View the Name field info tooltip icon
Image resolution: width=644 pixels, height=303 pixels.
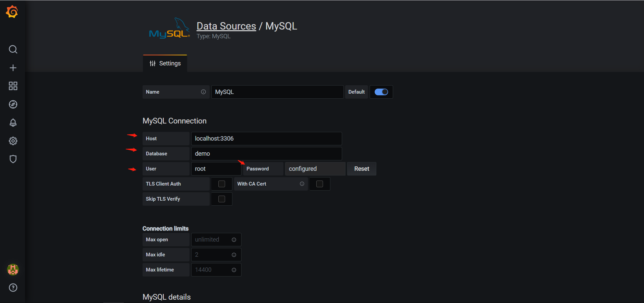point(203,92)
